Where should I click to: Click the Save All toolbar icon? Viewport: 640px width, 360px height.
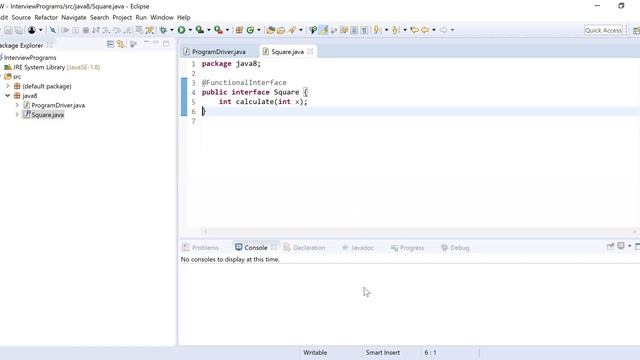coord(19,30)
